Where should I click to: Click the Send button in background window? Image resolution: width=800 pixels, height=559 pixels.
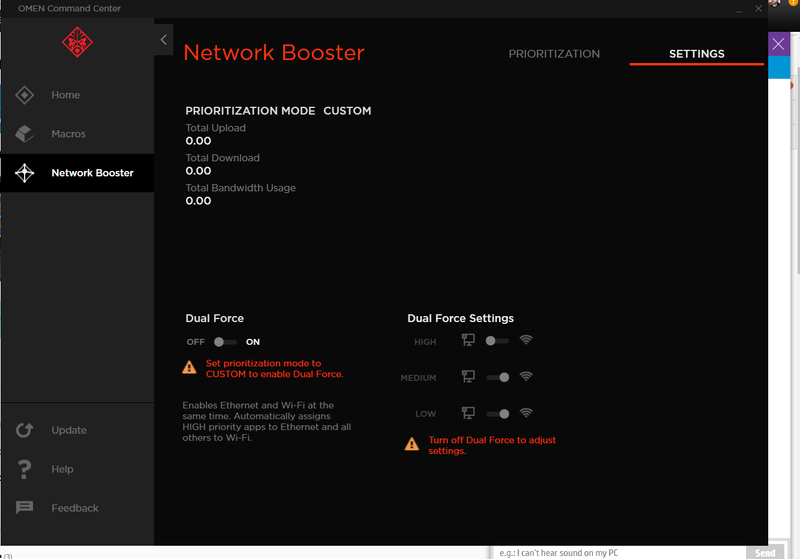(765, 552)
